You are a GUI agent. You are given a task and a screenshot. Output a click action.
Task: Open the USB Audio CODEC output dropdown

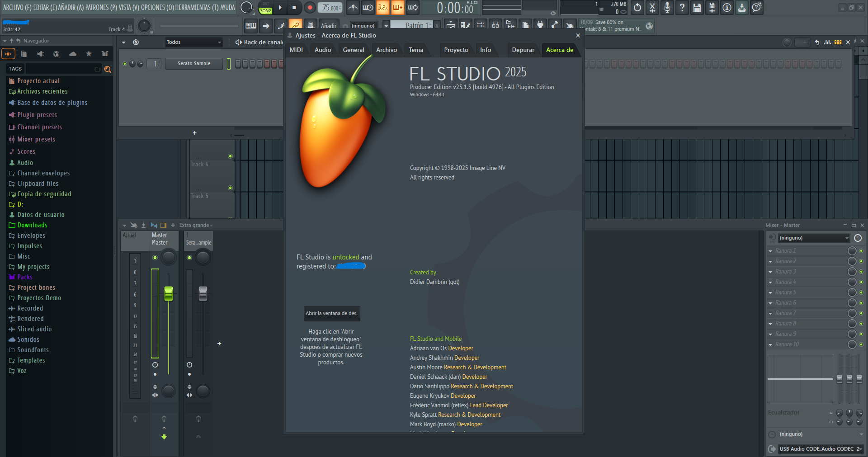click(x=821, y=449)
